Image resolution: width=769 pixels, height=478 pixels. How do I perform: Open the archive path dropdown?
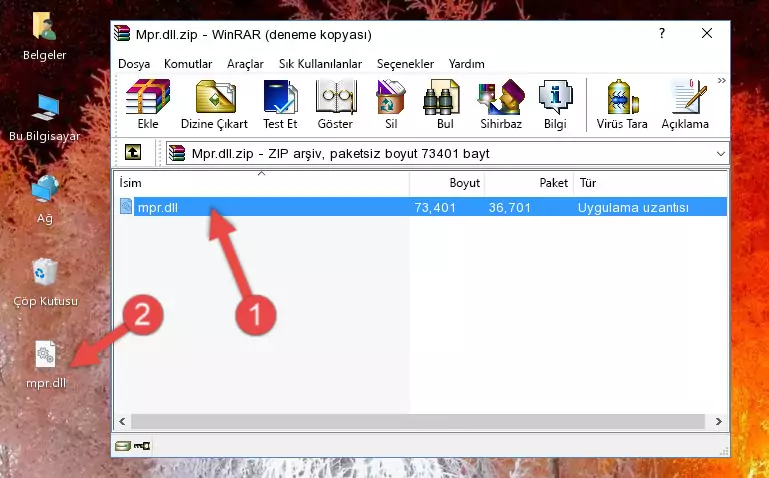point(720,153)
